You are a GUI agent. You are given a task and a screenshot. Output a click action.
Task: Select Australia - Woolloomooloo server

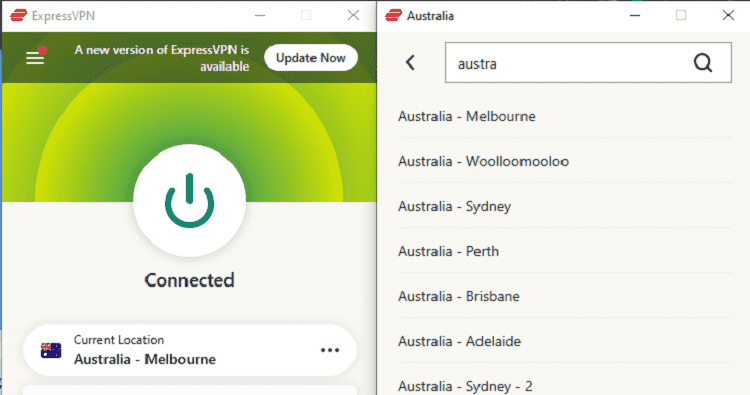565,161
